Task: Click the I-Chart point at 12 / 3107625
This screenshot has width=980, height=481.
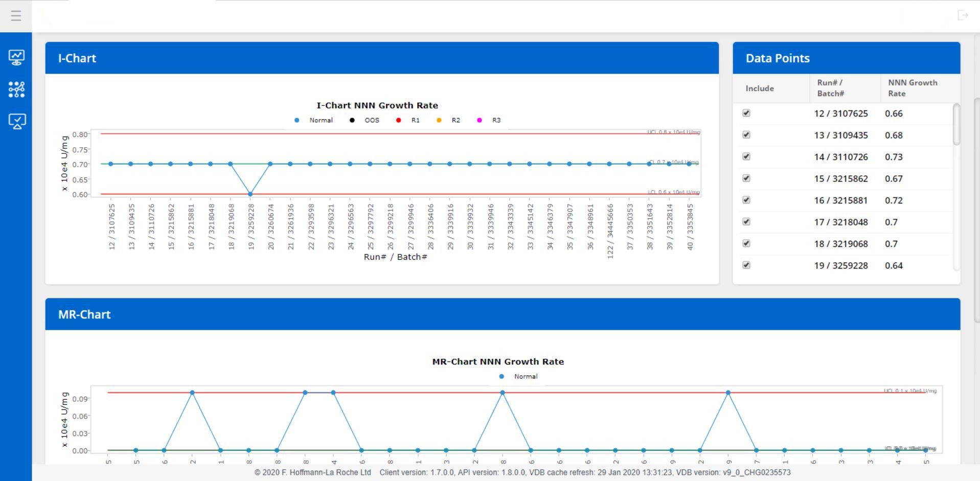Action: [x=110, y=164]
